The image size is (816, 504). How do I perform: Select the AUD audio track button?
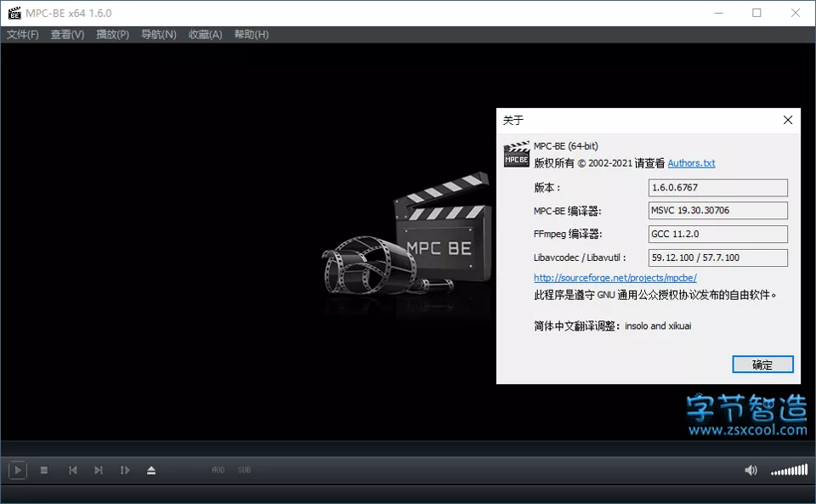218,470
